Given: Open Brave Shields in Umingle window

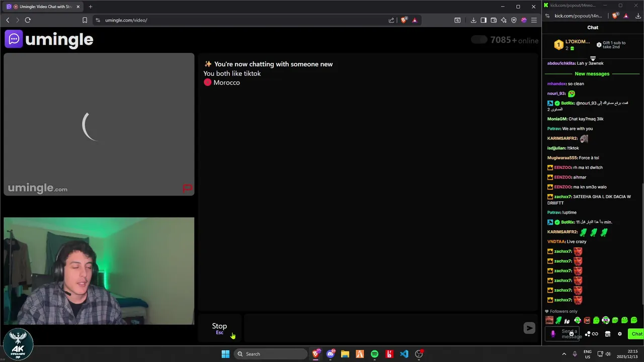Looking at the screenshot, I should 404,20.
